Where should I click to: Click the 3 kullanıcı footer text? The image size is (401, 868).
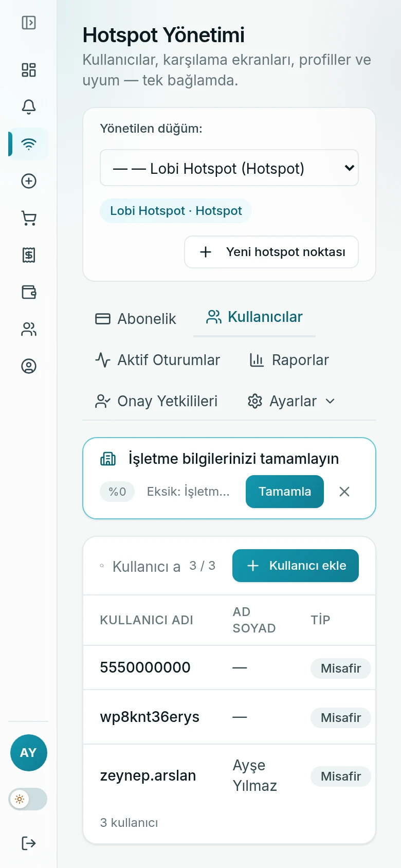pyautogui.click(x=129, y=823)
